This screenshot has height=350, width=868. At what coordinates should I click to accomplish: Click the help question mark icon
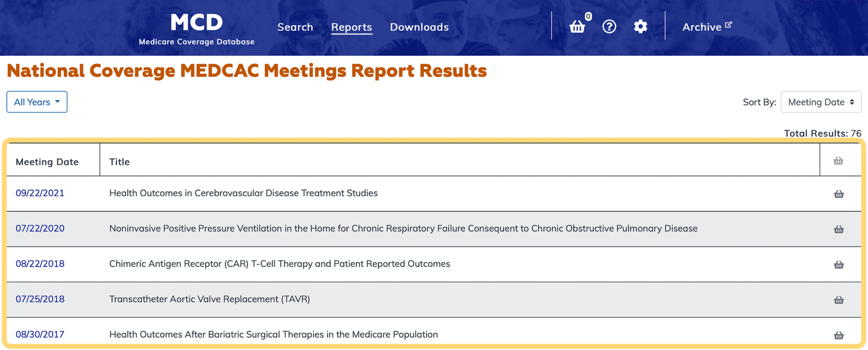click(609, 27)
